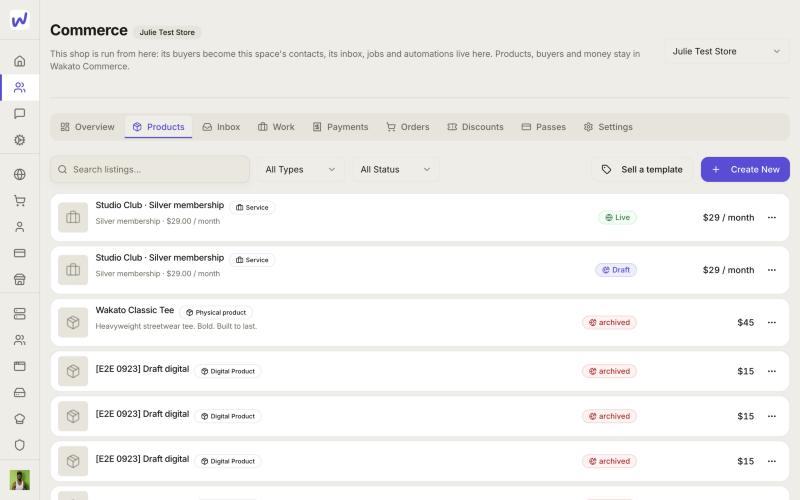Click the Sell a template button

coord(642,169)
